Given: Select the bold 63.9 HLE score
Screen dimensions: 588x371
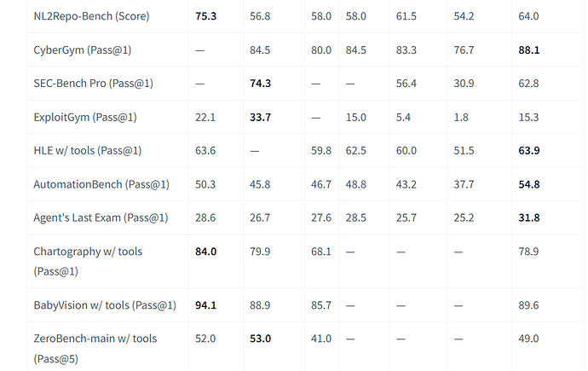Looking at the screenshot, I should pyautogui.click(x=529, y=150).
